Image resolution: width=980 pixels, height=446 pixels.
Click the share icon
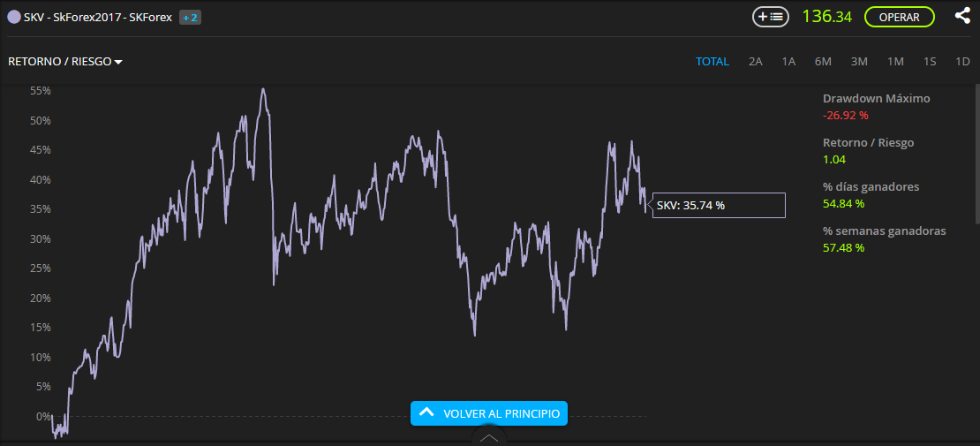coord(962,16)
